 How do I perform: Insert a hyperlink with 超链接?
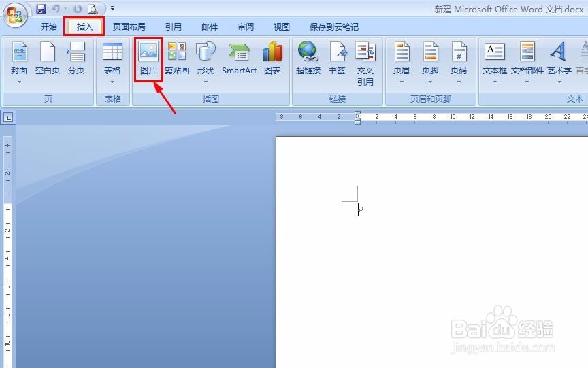click(308, 58)
